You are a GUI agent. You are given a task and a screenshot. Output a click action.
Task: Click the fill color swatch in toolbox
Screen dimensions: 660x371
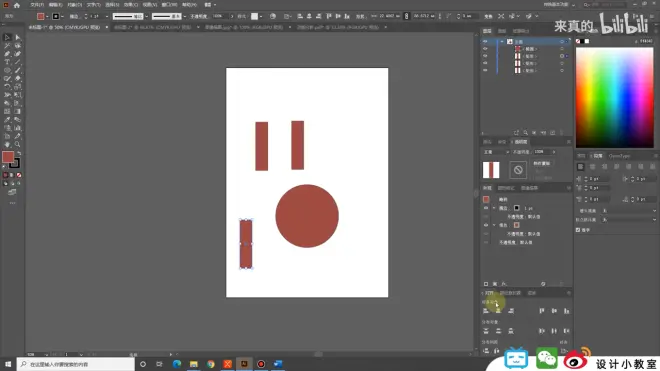click(x=8, y=157)
